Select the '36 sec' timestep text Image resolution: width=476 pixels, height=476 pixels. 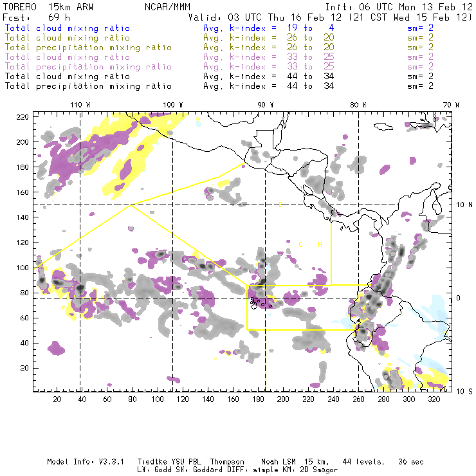[x=411, y=462]
